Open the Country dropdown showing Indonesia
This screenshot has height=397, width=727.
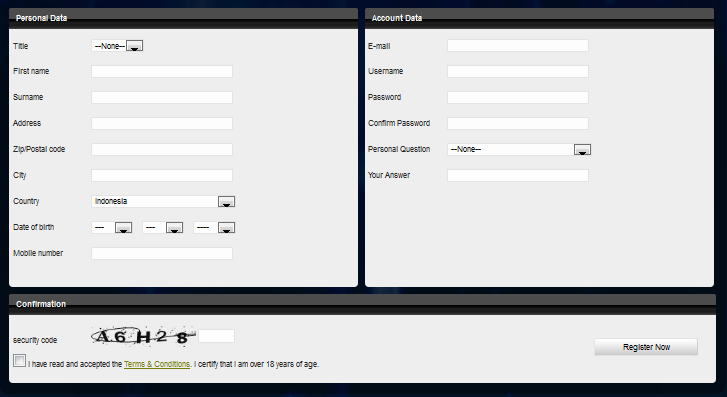(x=163, y=201)
